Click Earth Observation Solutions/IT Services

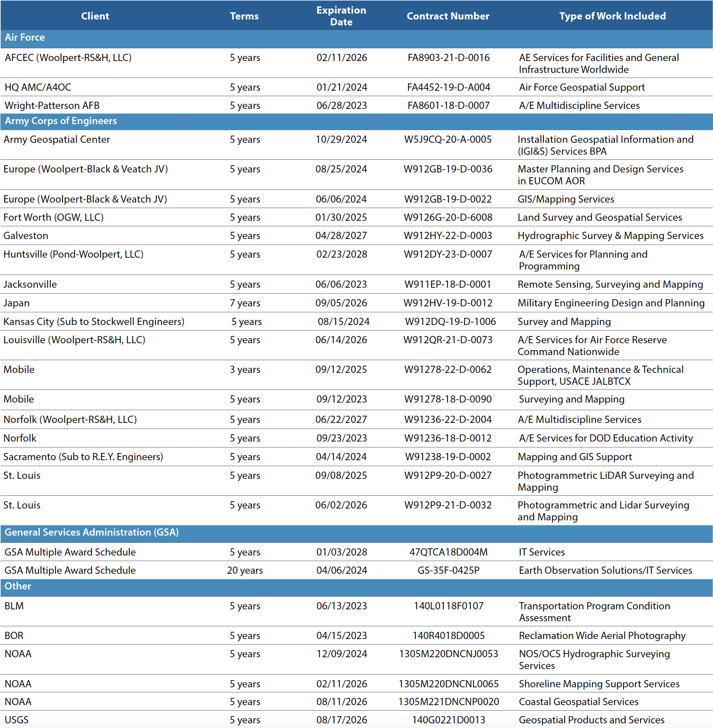[606, 570]
